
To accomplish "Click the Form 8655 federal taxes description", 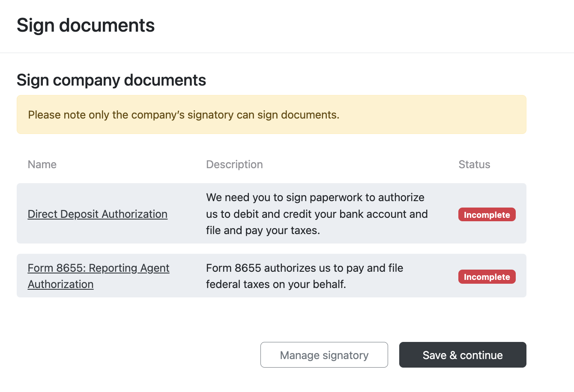I will point(304,276).
